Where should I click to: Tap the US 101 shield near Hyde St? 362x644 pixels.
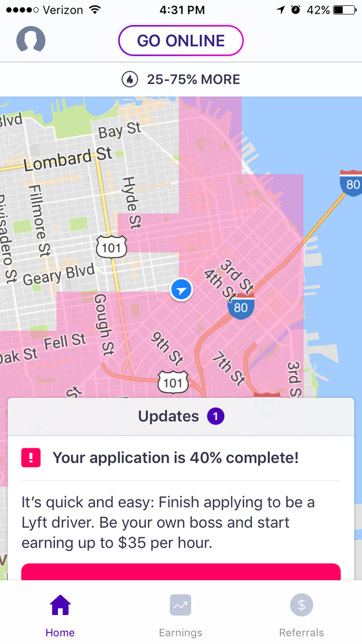coord(111,248)
